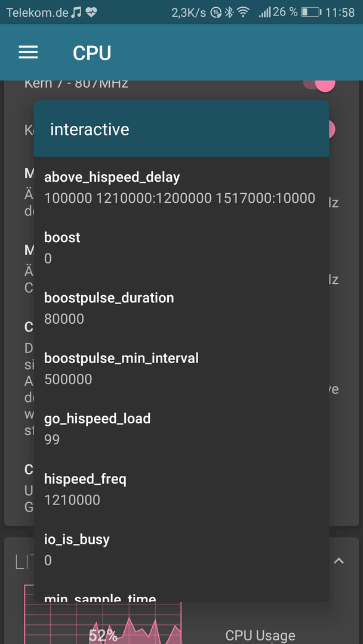Tap the min_sample_time entry

coord(181,596)
